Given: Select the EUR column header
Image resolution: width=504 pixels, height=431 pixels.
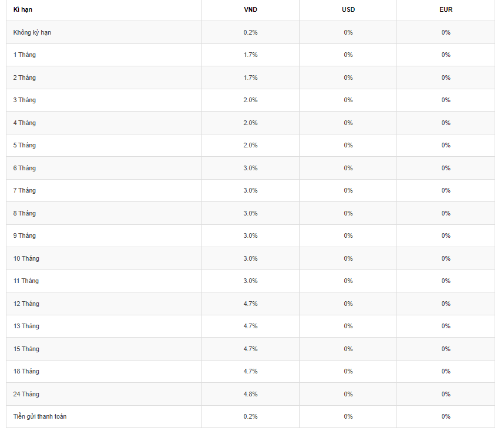Looking at the screenshot, I should pyautogui.click(x=446, y=9).
